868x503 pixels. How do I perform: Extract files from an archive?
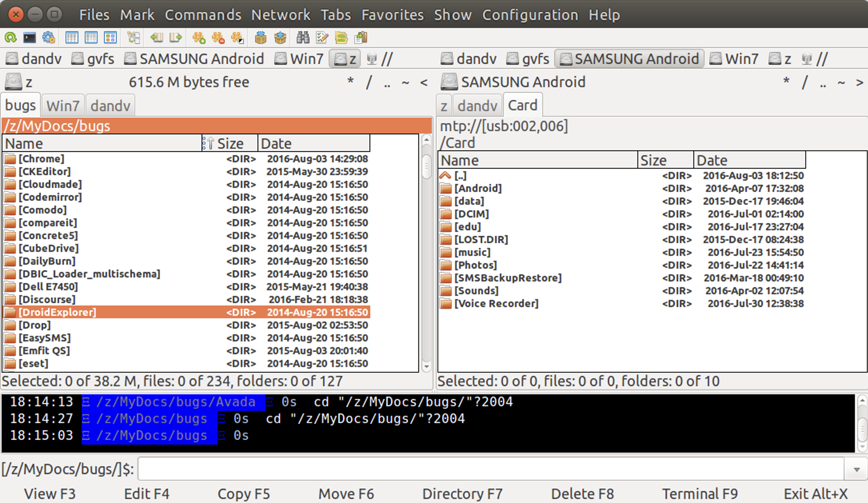(x=280, y=37)
